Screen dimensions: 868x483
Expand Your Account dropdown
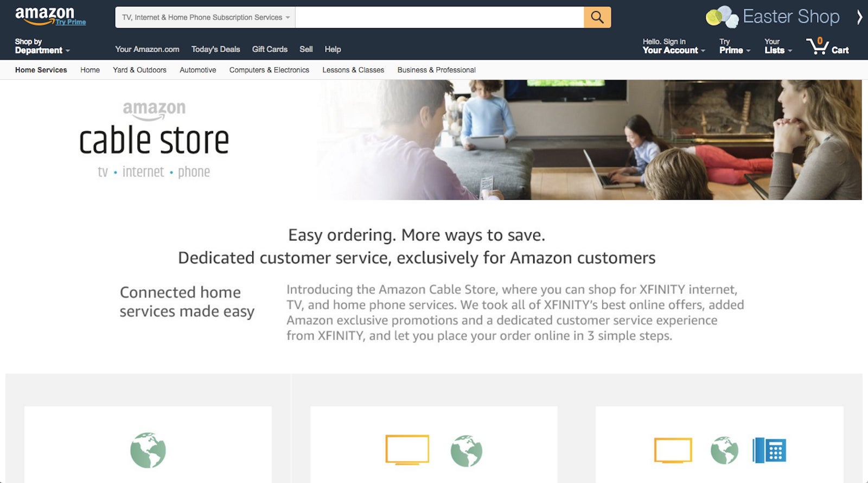click(674, 46)
